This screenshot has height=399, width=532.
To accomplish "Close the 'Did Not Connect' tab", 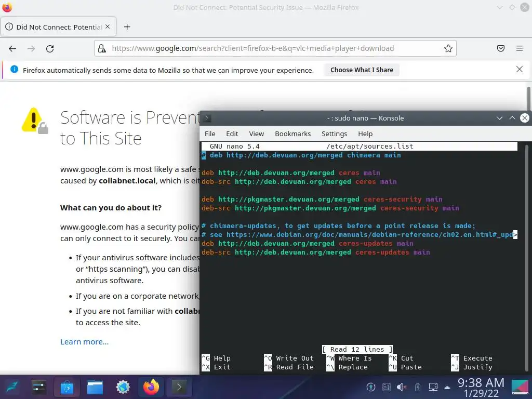I will (x=108, y=26).
